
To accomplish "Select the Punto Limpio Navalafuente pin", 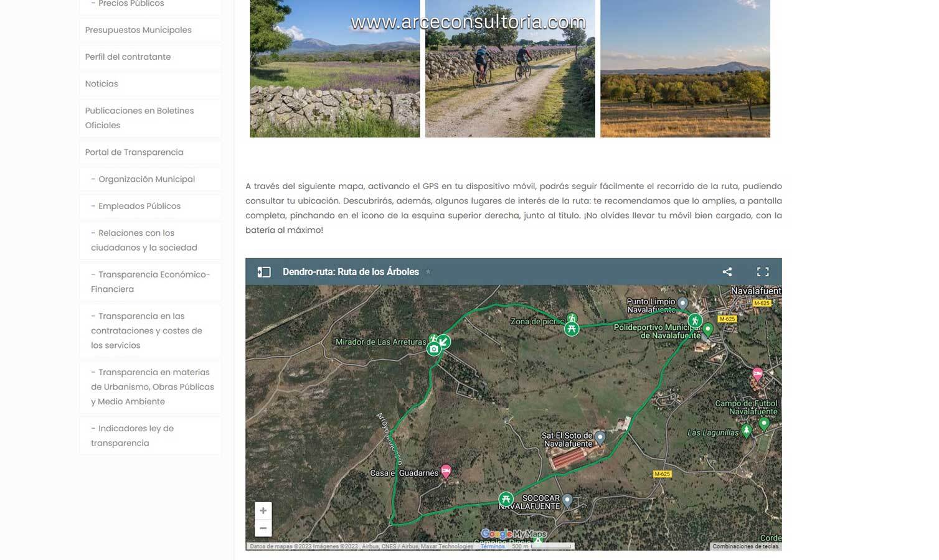I will point(682,304).
